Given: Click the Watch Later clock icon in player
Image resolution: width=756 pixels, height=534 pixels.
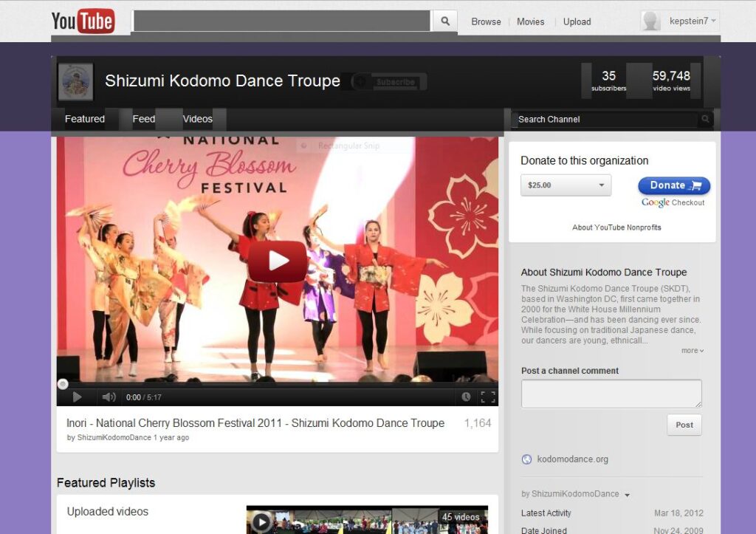Looking at the screenshot, I should pyautogui.click(x=466, y=397).
